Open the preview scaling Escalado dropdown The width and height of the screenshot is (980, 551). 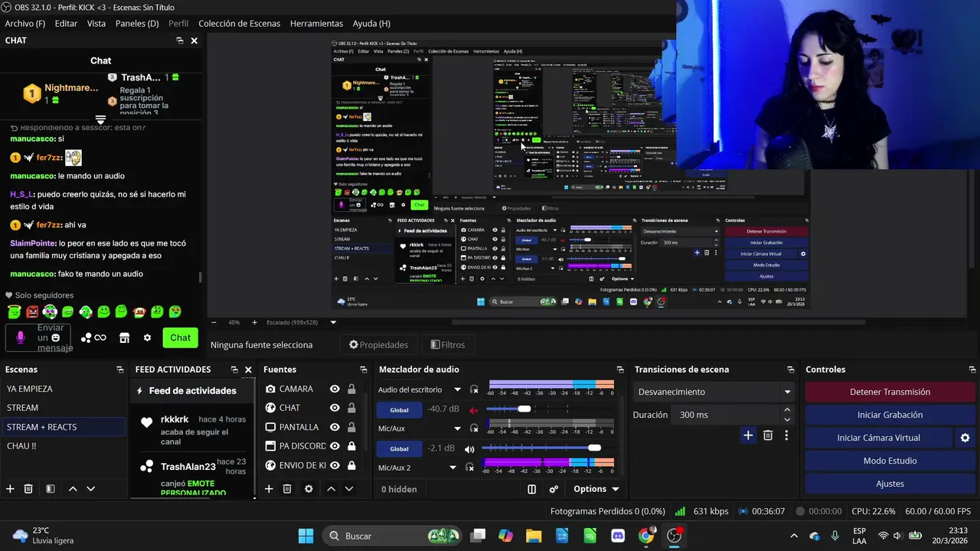tap(333, 322)
